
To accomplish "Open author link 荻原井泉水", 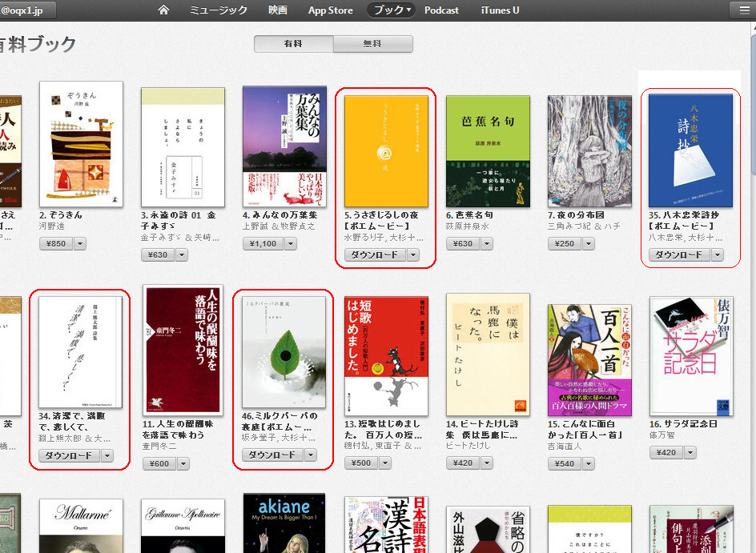I will click(468, 226).
